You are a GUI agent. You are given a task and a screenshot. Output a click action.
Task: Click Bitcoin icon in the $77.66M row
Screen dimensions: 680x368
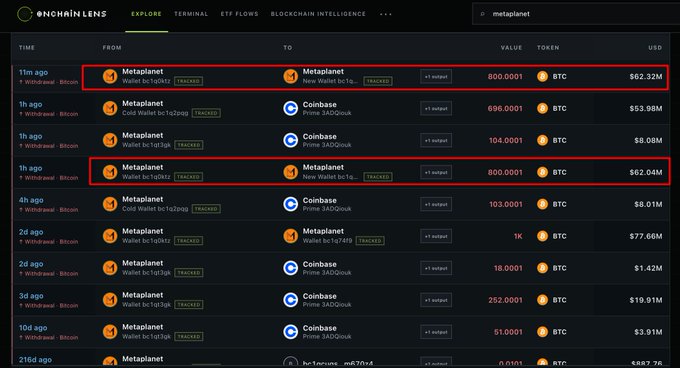pos(542,236)
